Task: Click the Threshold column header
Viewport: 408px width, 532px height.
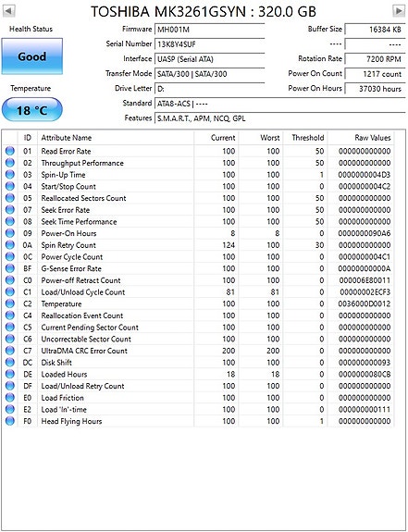Action: (305, 138)
